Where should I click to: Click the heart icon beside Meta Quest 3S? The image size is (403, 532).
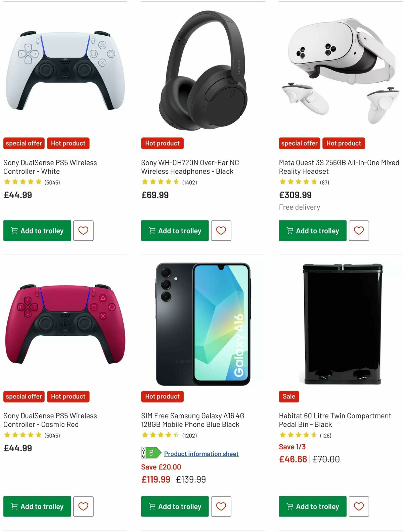pos(359,231)
